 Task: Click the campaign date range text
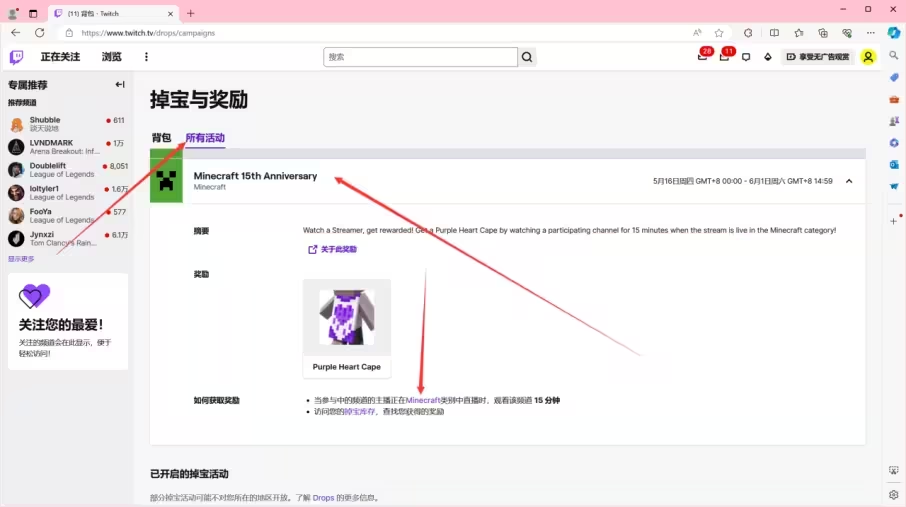(742, 181)
